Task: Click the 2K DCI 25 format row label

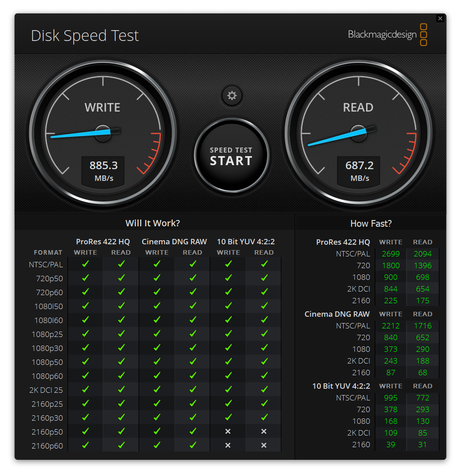Action: pos(45,390)
